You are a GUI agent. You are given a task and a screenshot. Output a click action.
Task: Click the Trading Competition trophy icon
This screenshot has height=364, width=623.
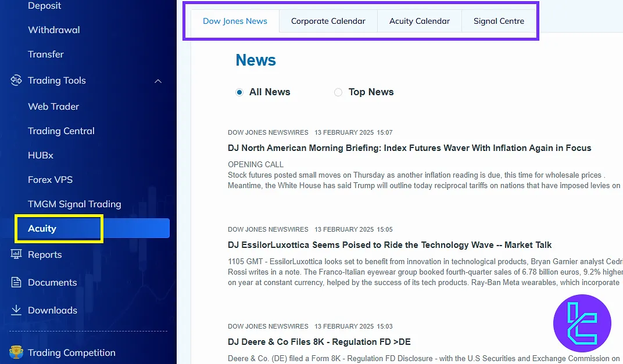[x=16, y=352]
